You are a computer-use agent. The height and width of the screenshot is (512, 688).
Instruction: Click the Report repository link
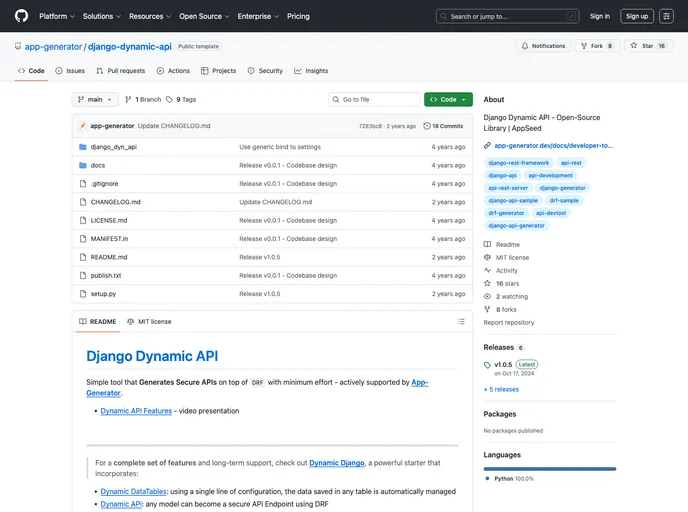[509, 322]
